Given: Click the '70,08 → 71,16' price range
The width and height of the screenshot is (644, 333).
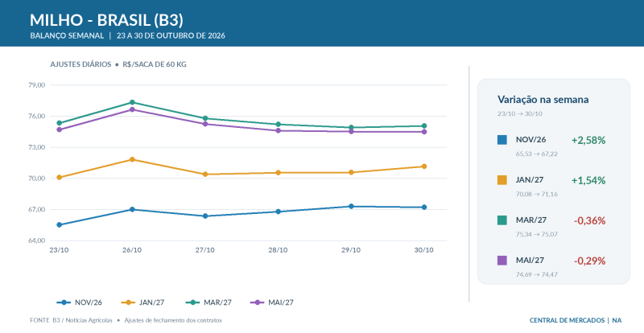Looking at the screenshot, I should (x=537, y=194).
